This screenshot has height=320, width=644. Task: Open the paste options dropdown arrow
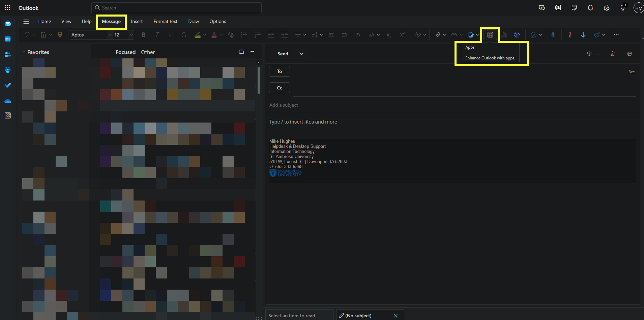(x=51, y=35)
